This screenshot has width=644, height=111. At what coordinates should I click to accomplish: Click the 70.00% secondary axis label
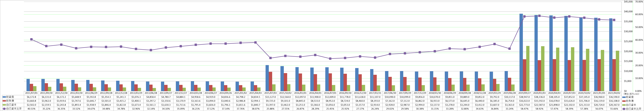pyautogui.click(x=639, y=2)
